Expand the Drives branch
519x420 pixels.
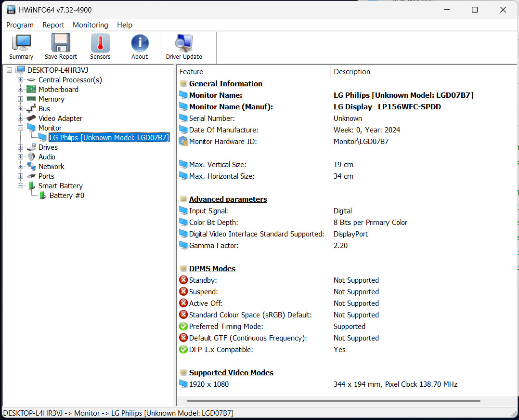pos(21,147)
